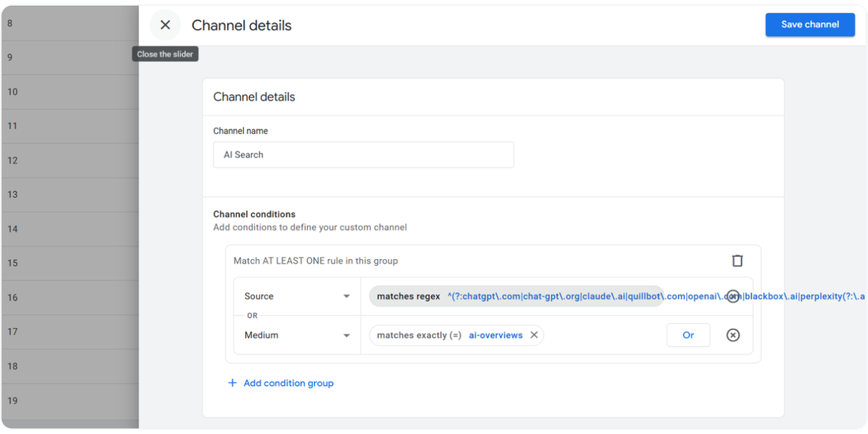The width and height of the screenshot is (868, 434).
Task: Add condition group link
Action: tap(281, 383)
